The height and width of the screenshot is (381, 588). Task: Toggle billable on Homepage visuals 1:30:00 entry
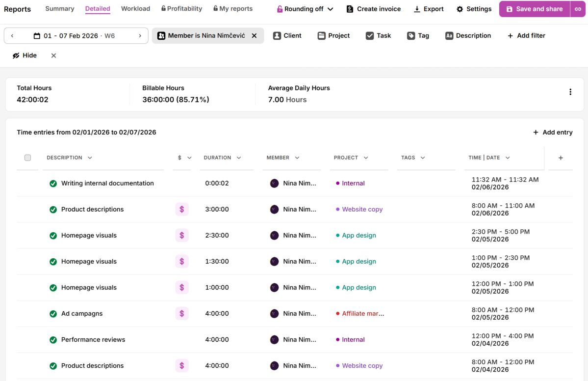pyautogui.click(x=182, y=261)
